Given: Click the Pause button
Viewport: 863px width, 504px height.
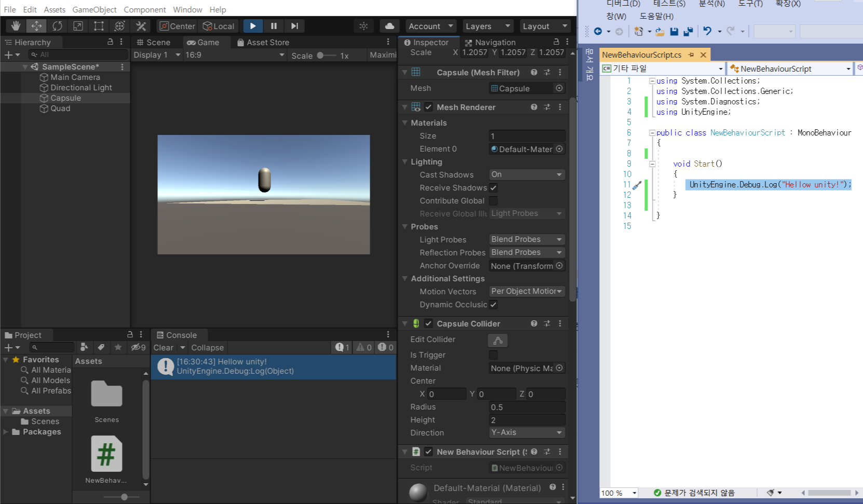Looking at the screenshot, I should [x=274, y=26].
